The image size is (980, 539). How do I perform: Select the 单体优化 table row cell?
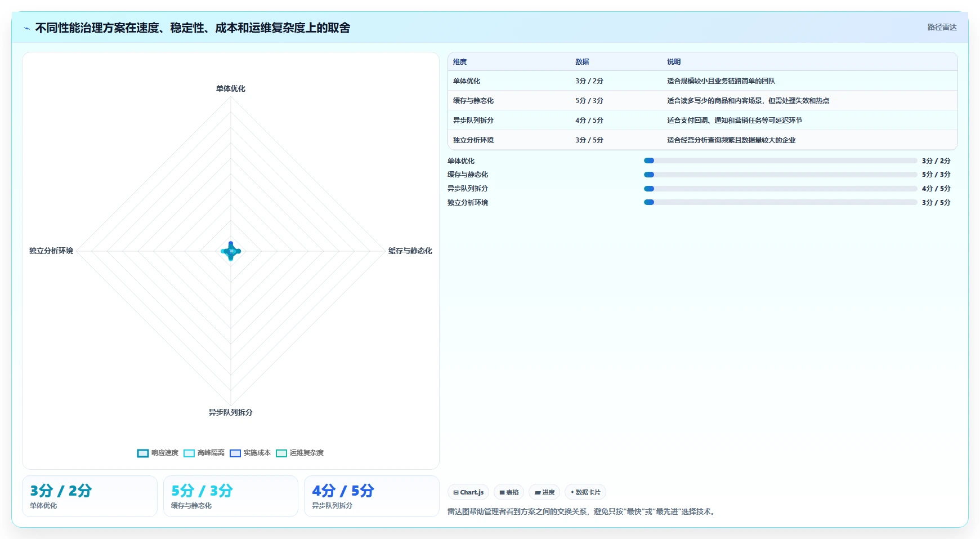467,81
